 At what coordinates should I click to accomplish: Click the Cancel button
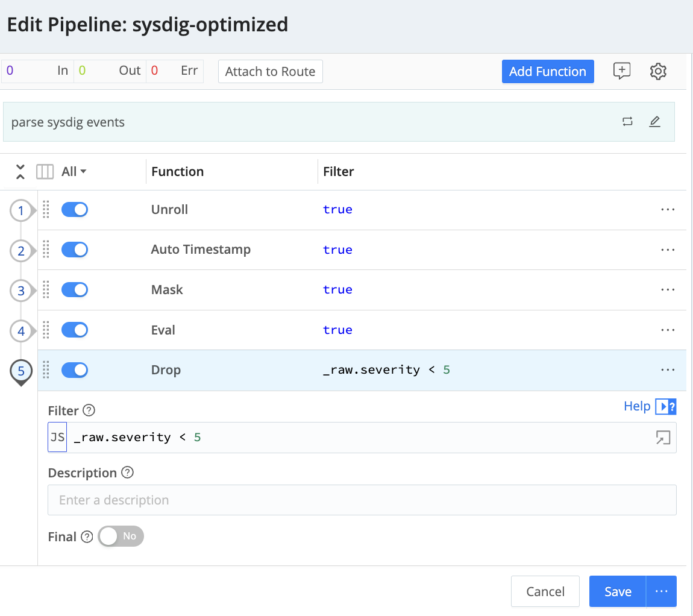(545, 591)
